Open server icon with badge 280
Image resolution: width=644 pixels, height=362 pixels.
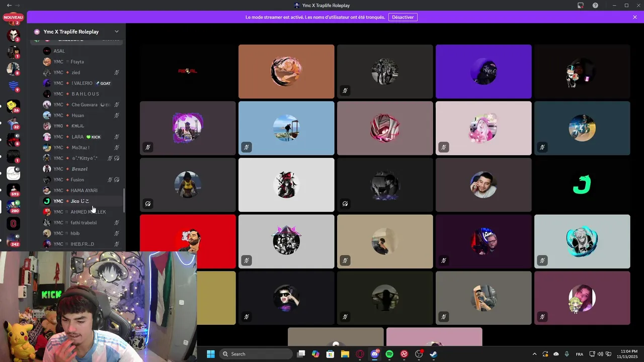point(13,207)
